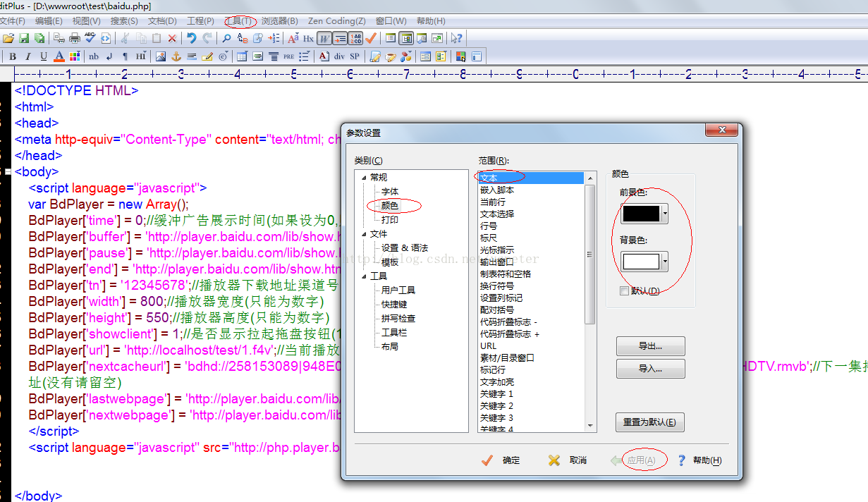Viewport: 868px width, 502px height.
Task: Click 重置为默认(E) reset button
Action: pos(650,422)
